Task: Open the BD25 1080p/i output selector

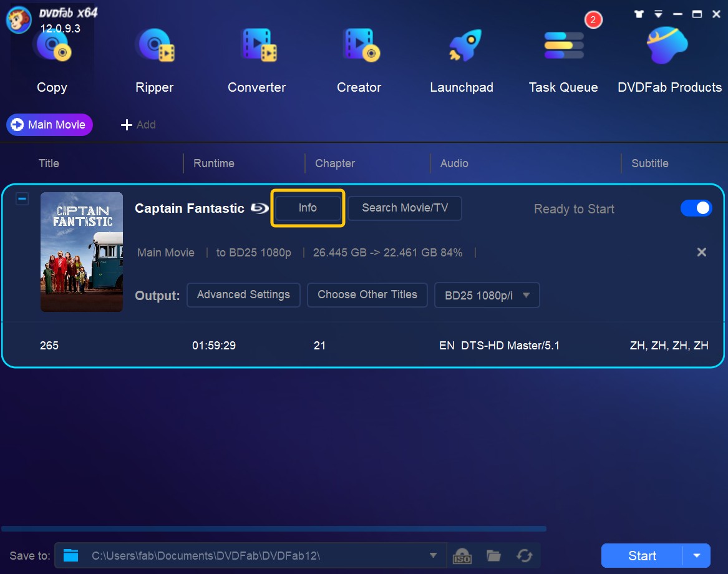Action: 487,295
